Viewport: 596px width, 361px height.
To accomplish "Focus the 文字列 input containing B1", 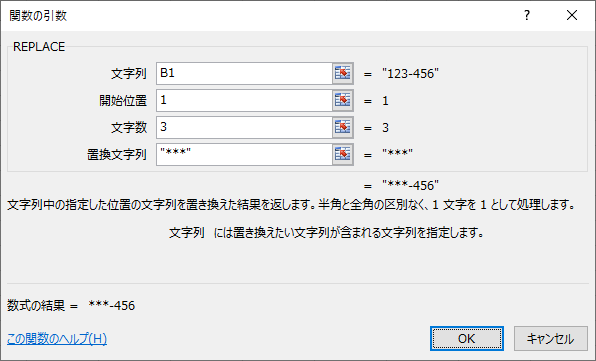I will (x=244, y=73).
